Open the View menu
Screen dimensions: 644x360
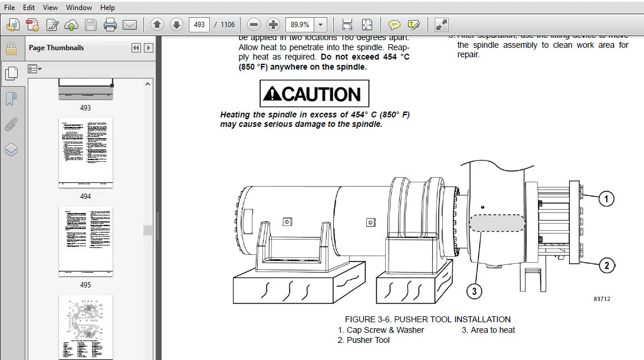[x=50, y=8]
